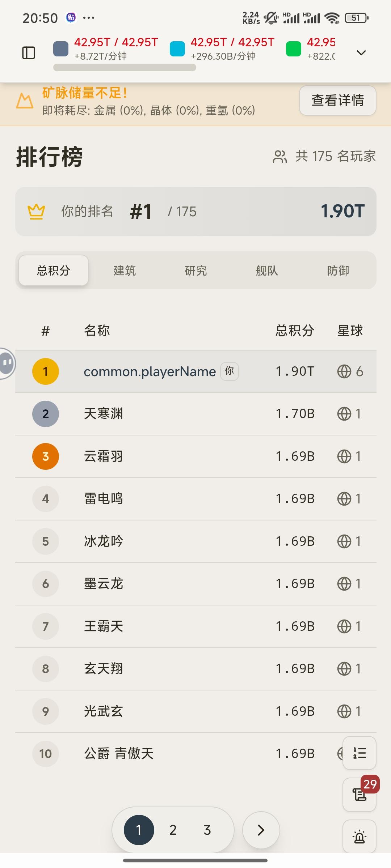Screen dimensions: 391x868
Task: Expand the resource bar with chevron
Action: [361, 53]
